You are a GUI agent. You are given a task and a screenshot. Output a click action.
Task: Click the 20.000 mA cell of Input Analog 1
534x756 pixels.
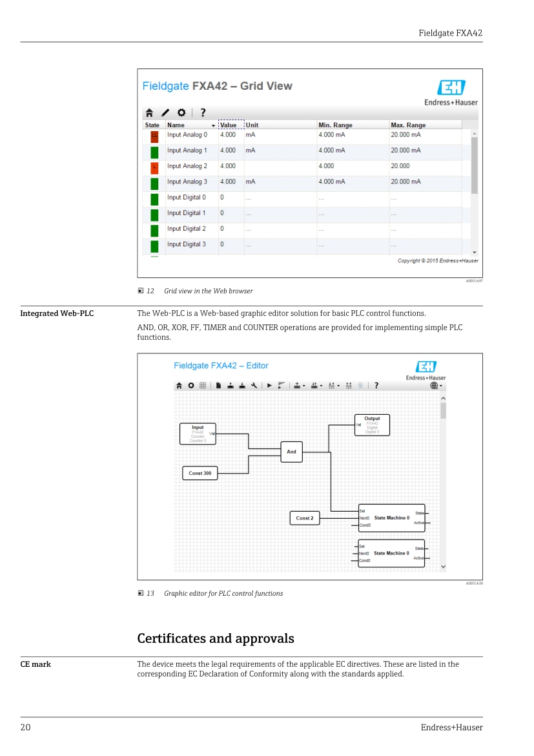406,151
